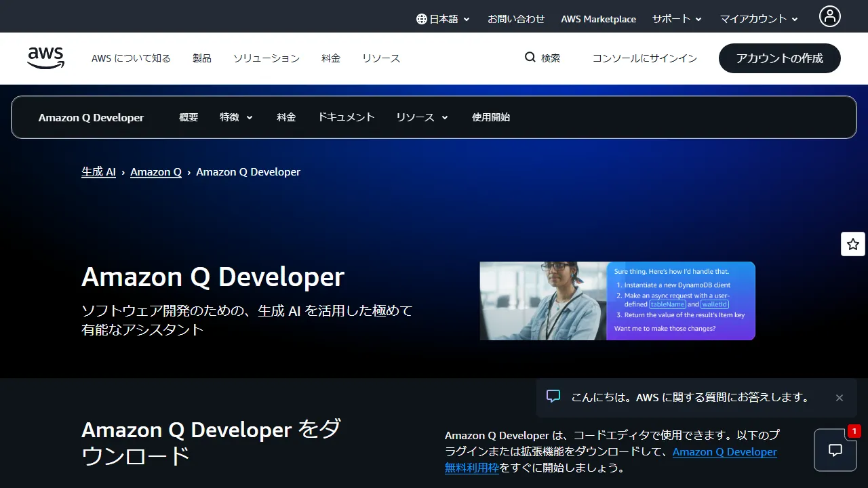Open the chat assistant bubble bottom right
Viewport: 868px width, 488px height.
835,449
